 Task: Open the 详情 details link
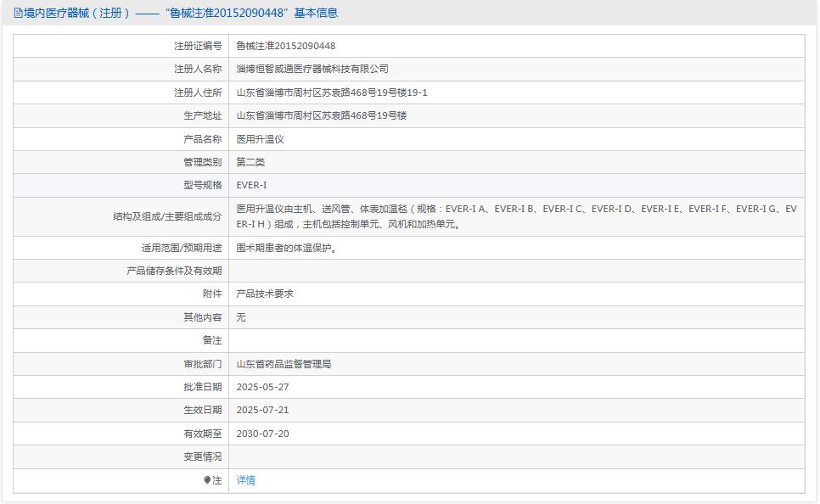point(245,480)
